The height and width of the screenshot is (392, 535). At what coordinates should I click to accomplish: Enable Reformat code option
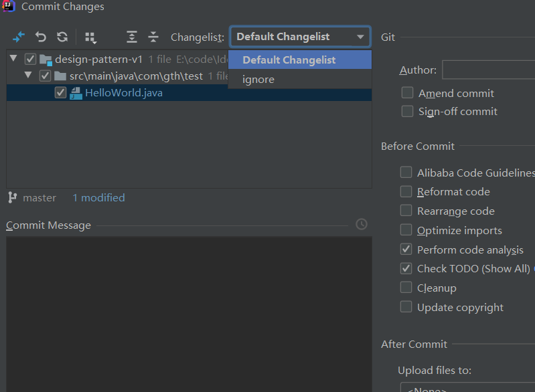[x=406, y=191]
